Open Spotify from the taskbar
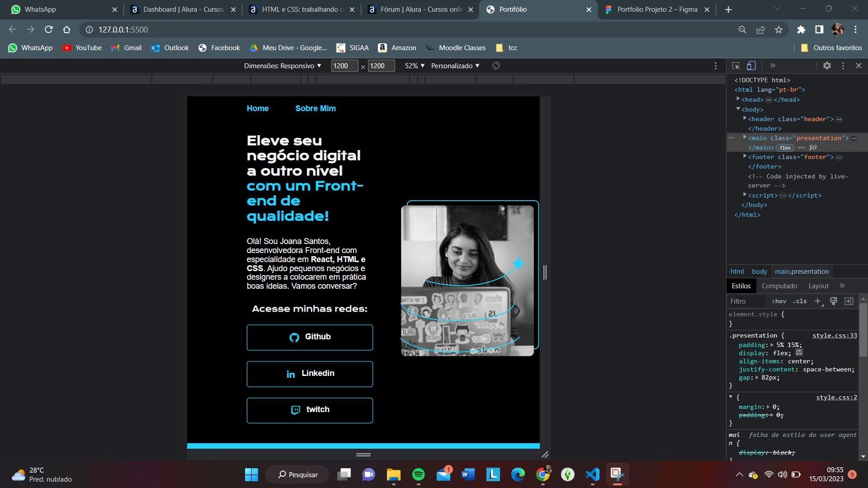This screenshot has width=868, height=488. (x=418, y=474)
